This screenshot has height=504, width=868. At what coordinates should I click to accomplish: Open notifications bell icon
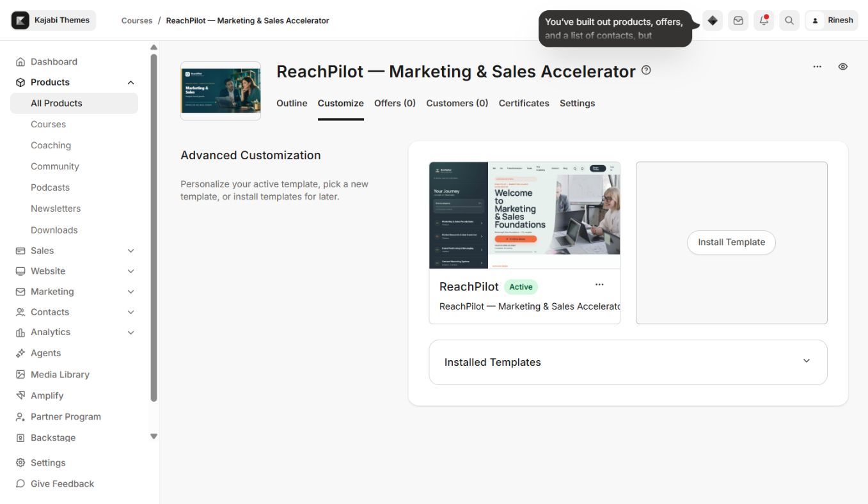click(764, 20)
